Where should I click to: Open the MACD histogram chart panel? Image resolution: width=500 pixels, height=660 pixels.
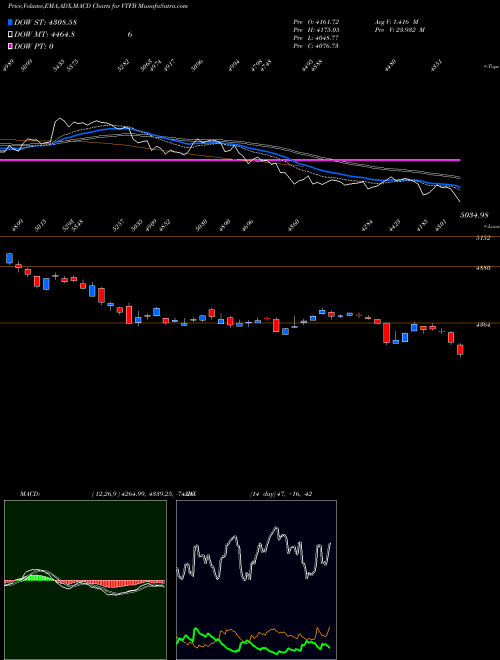85,580
